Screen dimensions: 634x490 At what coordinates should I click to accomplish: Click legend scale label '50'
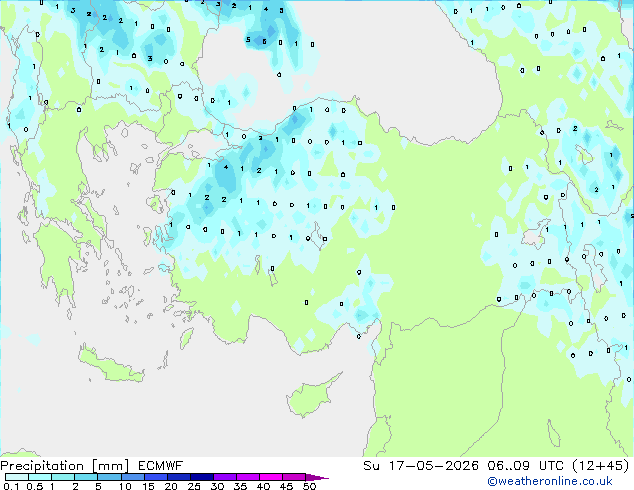point(309,486)
